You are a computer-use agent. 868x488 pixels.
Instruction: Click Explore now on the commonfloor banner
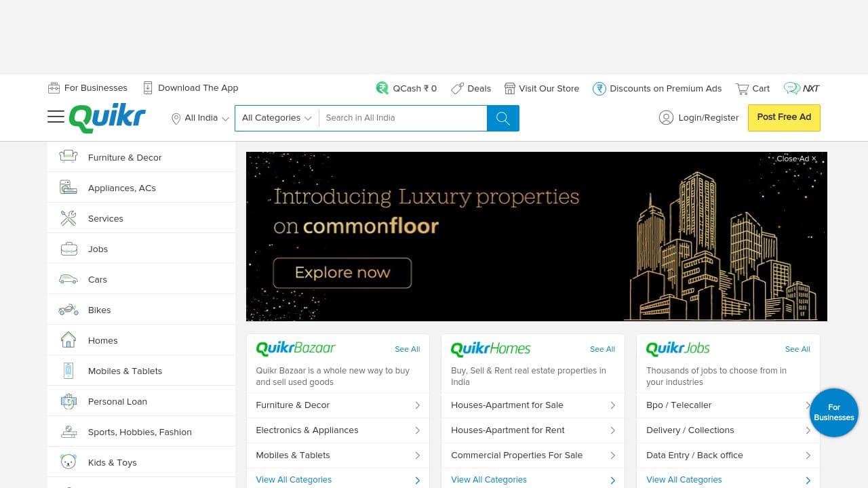[x=342, y=272]
